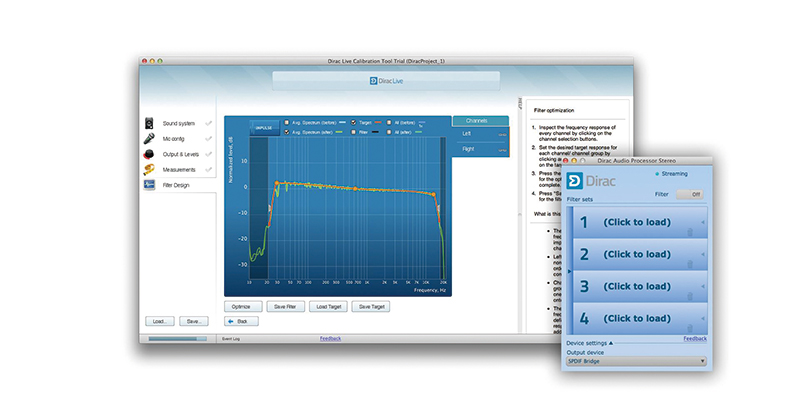800x417 pixels.
Task: Select the Output & Levels icon
Action: coord(149,155)
